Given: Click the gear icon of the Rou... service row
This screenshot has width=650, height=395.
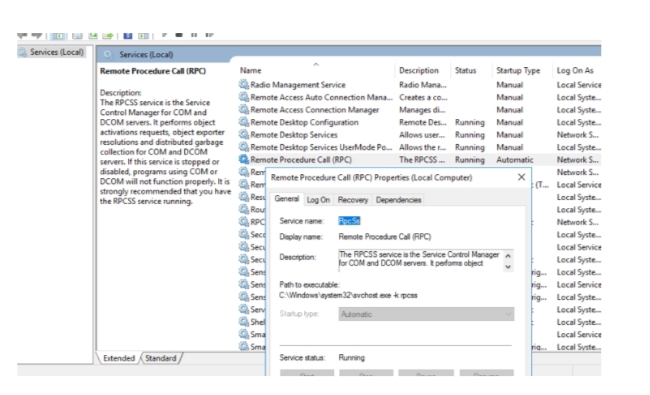Looking at the screenshot, I should click(x=244, y=209).
